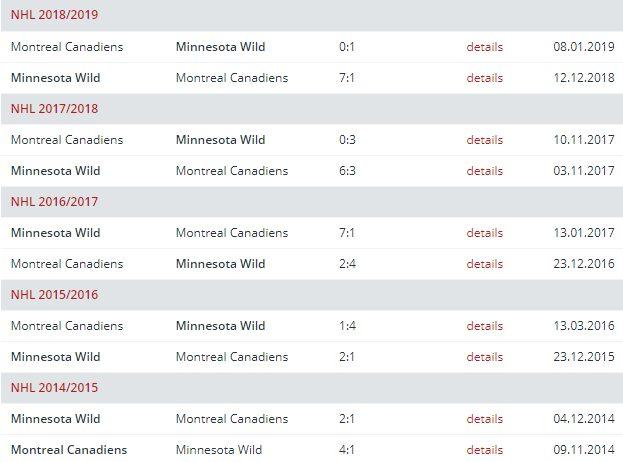Image resolution: width=623 pixels, height=462 pixels.
Task: Click the date 13.03.2016
Action: coord(583,326)
